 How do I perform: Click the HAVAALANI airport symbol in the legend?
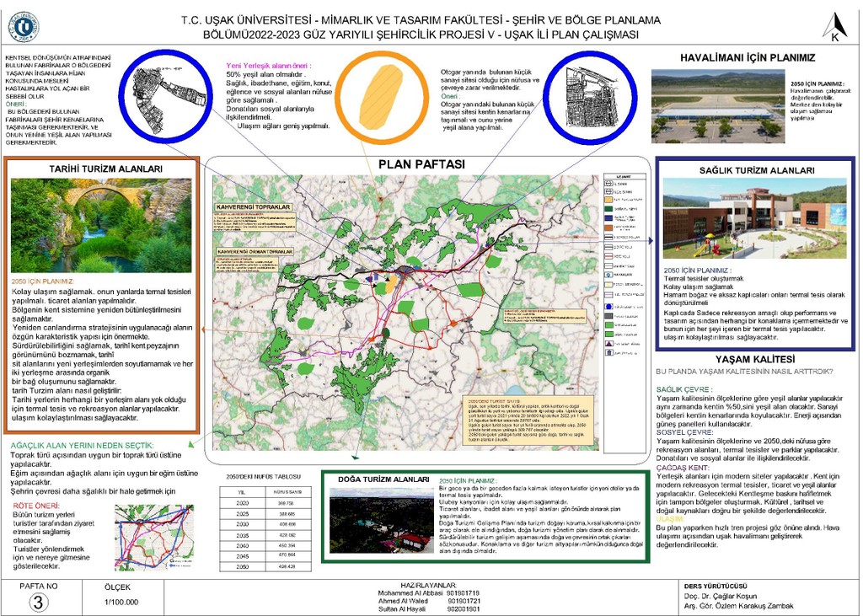[x=608, y=275]
